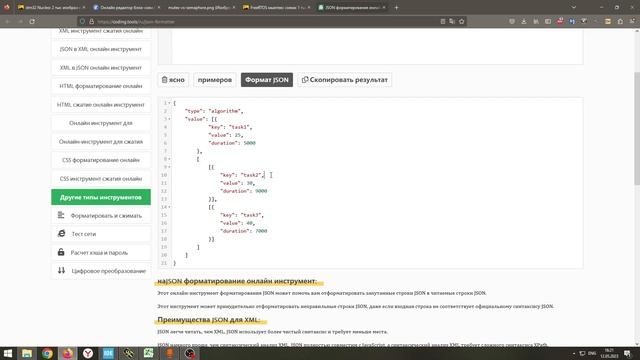640x360 pixels.
Task: Open CSS форматирование онлайн link
Action: [x=101, y=160]
